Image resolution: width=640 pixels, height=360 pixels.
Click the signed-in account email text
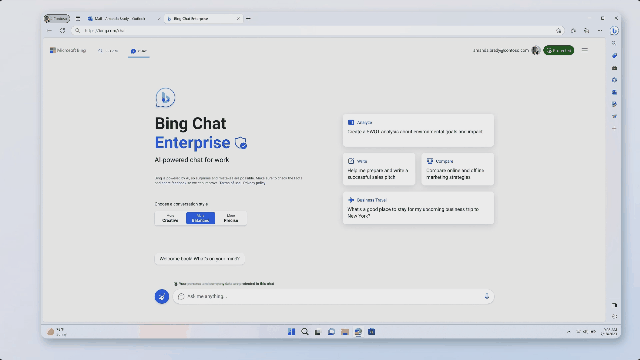(x=501, y=51)
